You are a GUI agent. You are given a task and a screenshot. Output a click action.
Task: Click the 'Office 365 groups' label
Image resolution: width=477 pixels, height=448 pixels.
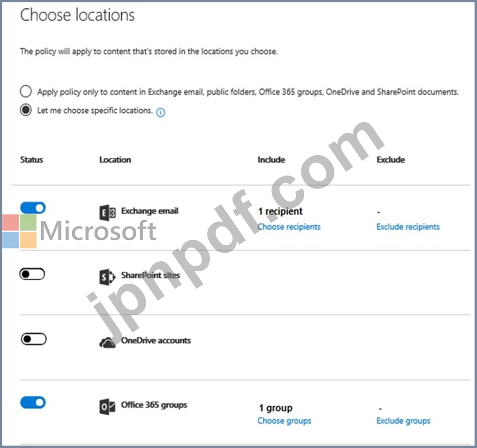click(x=154, y=405)
